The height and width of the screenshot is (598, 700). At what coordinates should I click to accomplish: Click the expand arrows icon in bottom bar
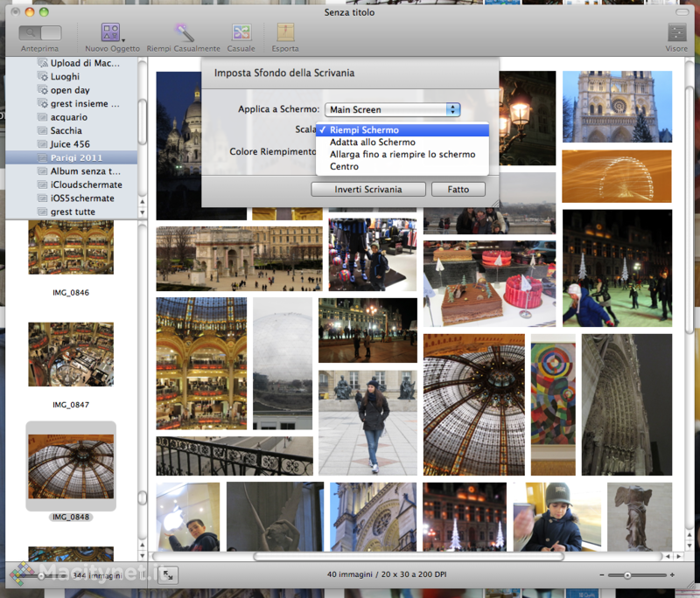169,574
